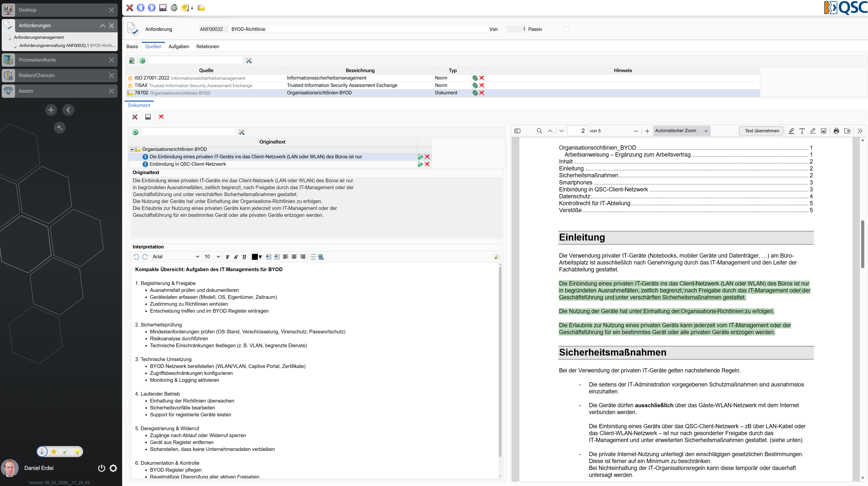This screenshot has width=868, height=486.
Task: Open the Risiken/Chancen sidebar module
Action: 60,76
